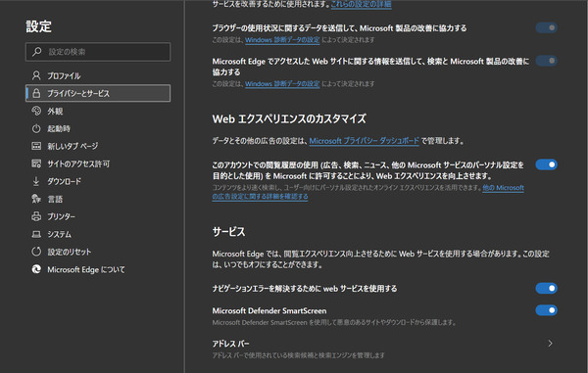
Task: Click アドレス バー settings row label
Action: (x=230, y=344)
